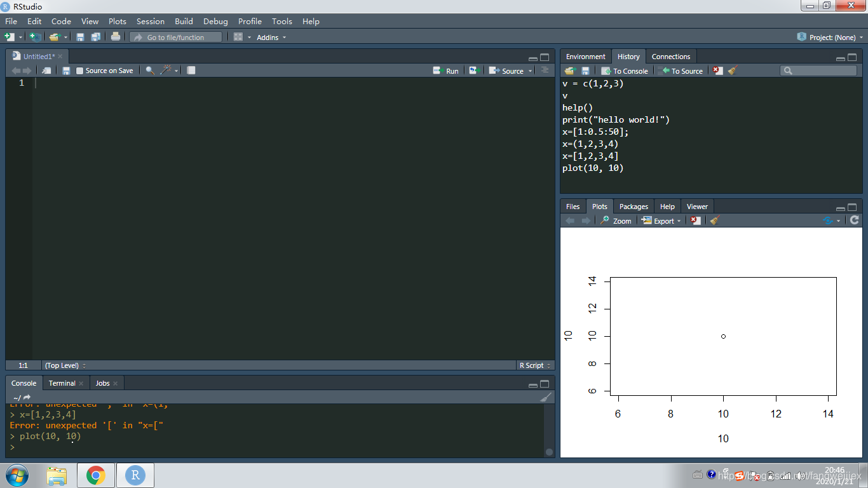Open the Session menu

tap(151, 21)
